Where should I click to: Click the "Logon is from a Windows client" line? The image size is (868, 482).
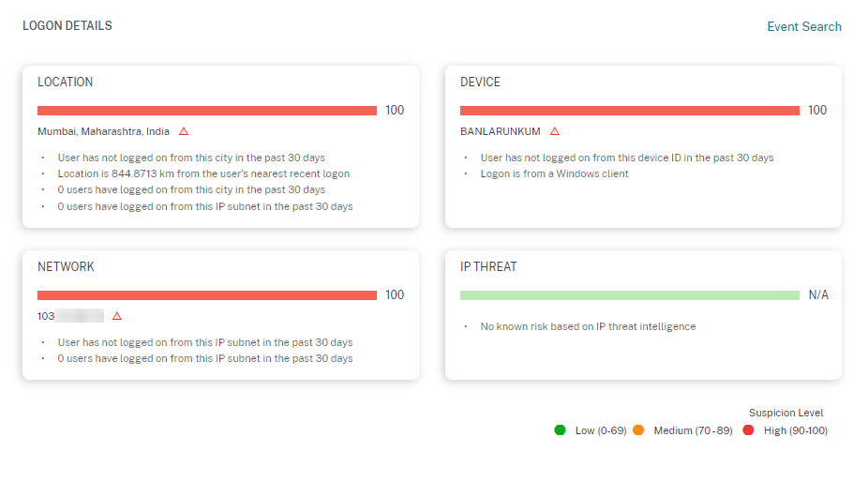pyautogui.click(x=554, y=173)
